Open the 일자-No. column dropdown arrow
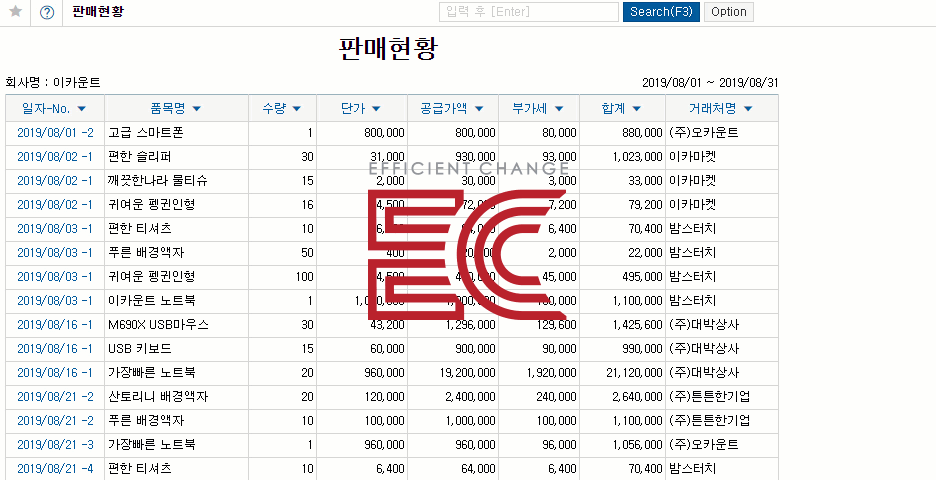The width and height of the screenshot is (936, 480). pyautogui.click(x=82, y=109)
